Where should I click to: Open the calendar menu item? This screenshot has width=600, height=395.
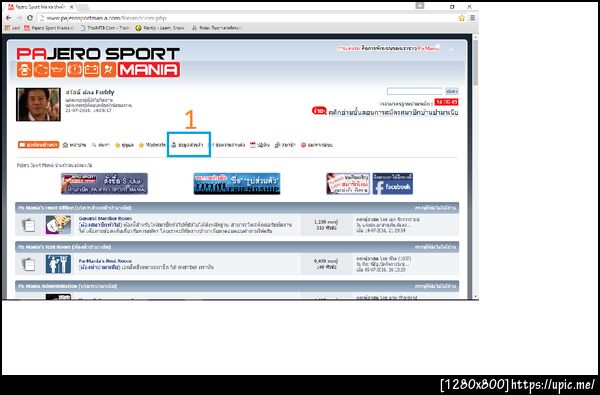pos(260,145)
